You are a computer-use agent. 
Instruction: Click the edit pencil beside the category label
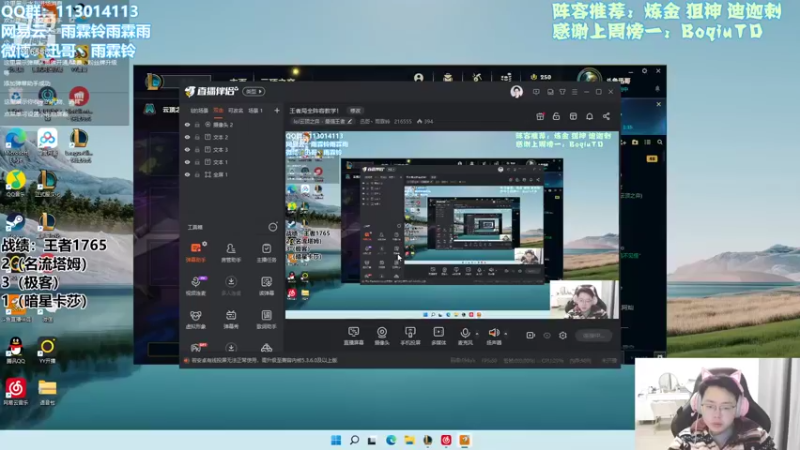coord(349,121)
